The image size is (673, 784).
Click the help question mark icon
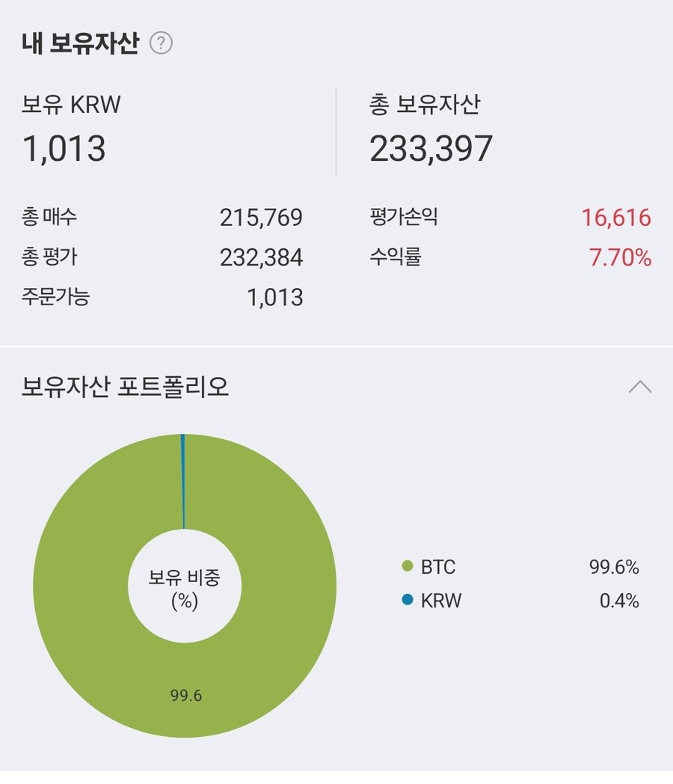point(161,43)
